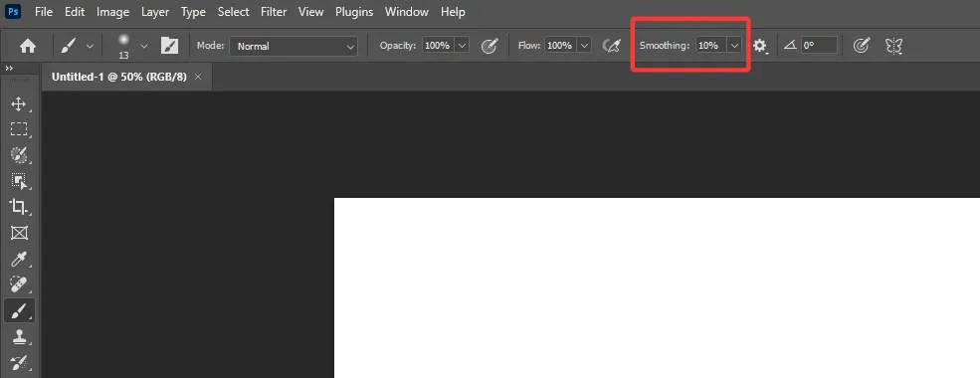Open the Opacity slider dropdown arrow
Viewport: 980px width, 378px height.
463,46
